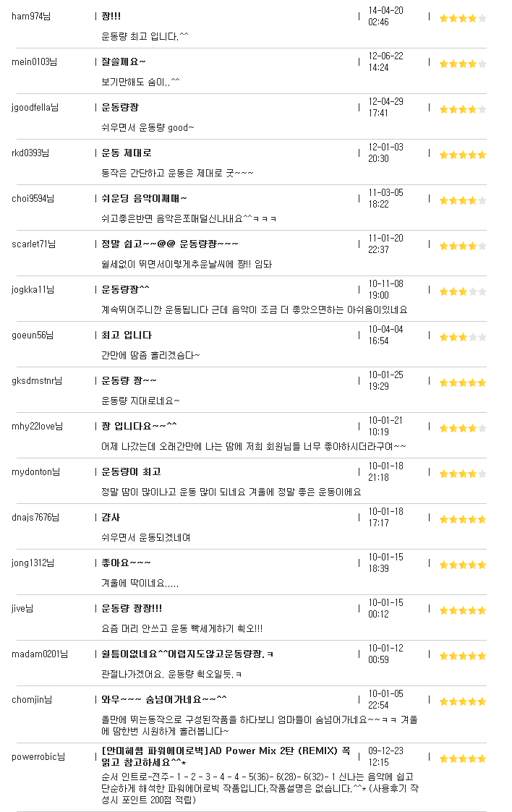Select username mein0103님
The image size is (512, 812).
[34, 61]
